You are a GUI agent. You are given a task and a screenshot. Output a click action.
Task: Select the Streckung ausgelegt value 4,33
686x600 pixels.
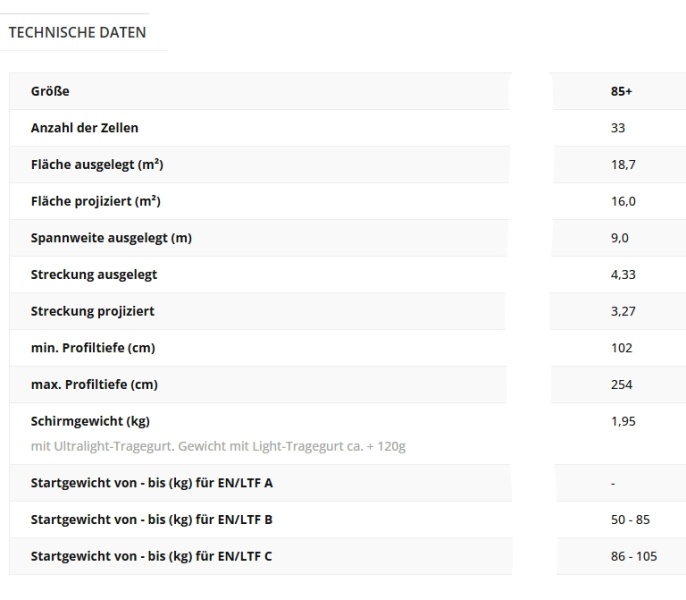pyautogui.click(x=622, y=274)
